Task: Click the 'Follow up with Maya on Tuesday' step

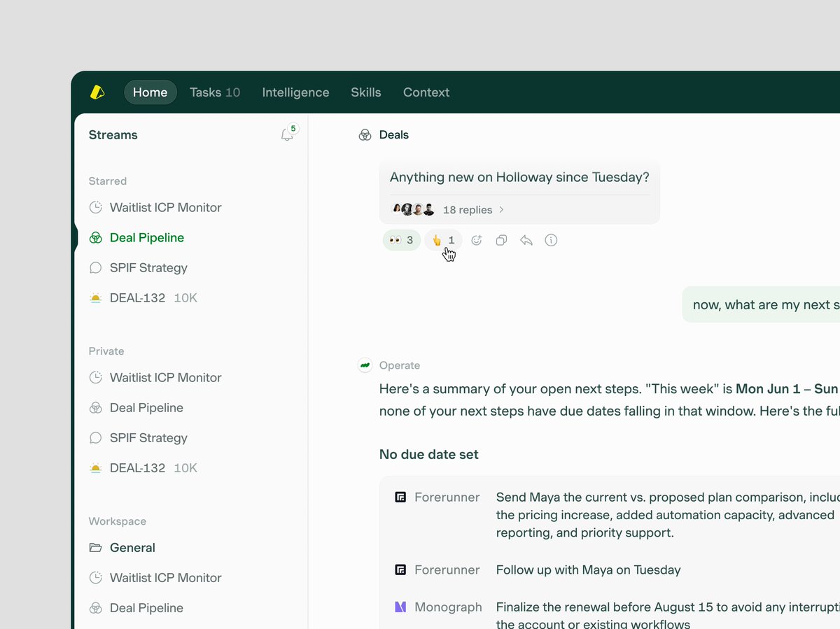Action: [x=589, y=570]
